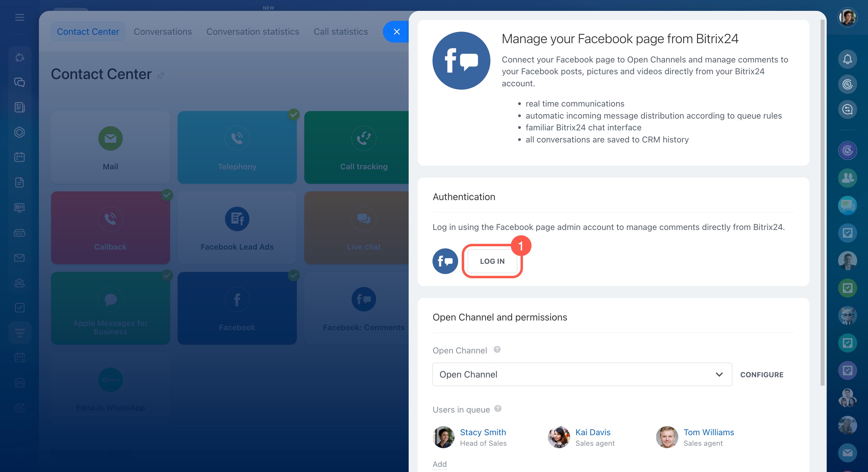Open the Mail icon in left sidebar

(20, 258)
